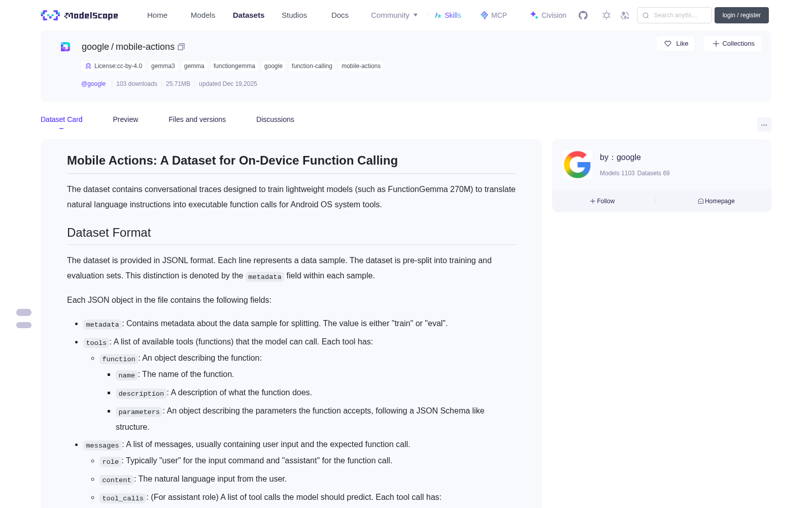This screenshot has width=812, height=508.
Task: Click the mobile-actions tag
Action: pos(361,66)
